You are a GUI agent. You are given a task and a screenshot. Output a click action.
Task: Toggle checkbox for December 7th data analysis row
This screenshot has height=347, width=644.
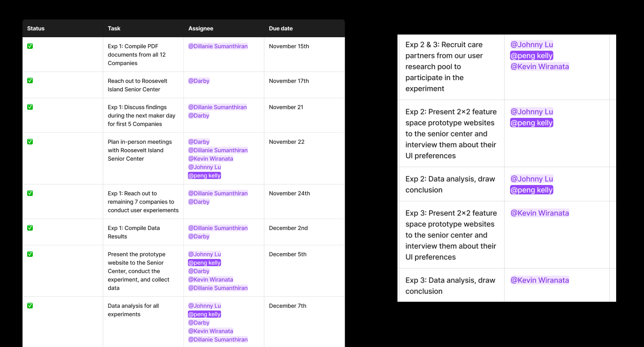pos(30,306)
